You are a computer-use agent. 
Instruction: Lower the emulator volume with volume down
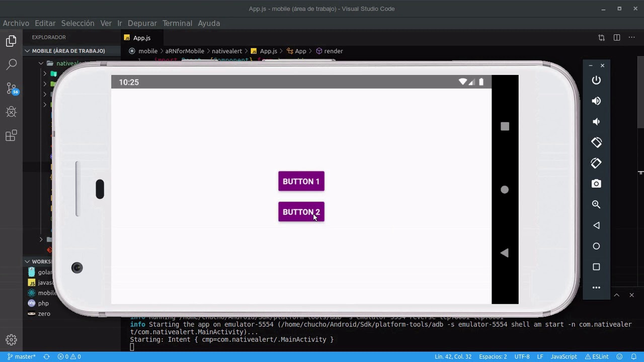tap(596, 122)
